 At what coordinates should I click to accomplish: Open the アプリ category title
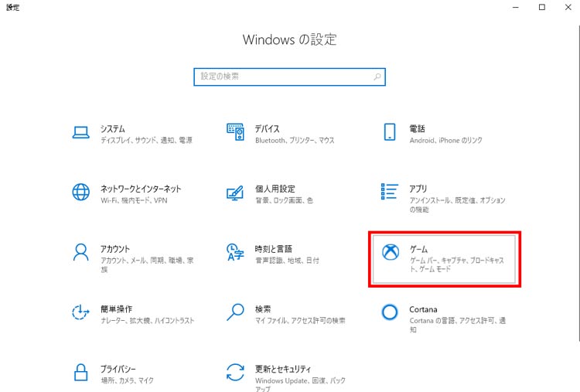point(418,189)
